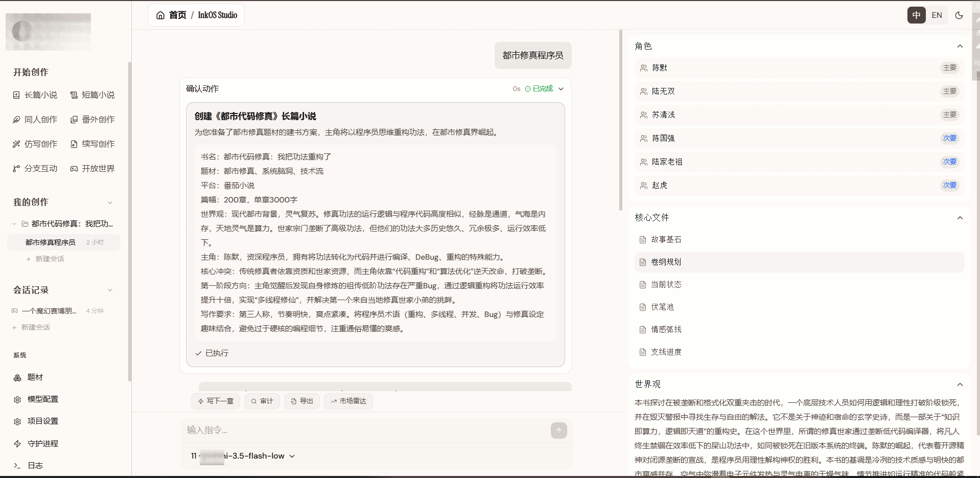Collapse the 会话记录 section

[x=110, y=290]
